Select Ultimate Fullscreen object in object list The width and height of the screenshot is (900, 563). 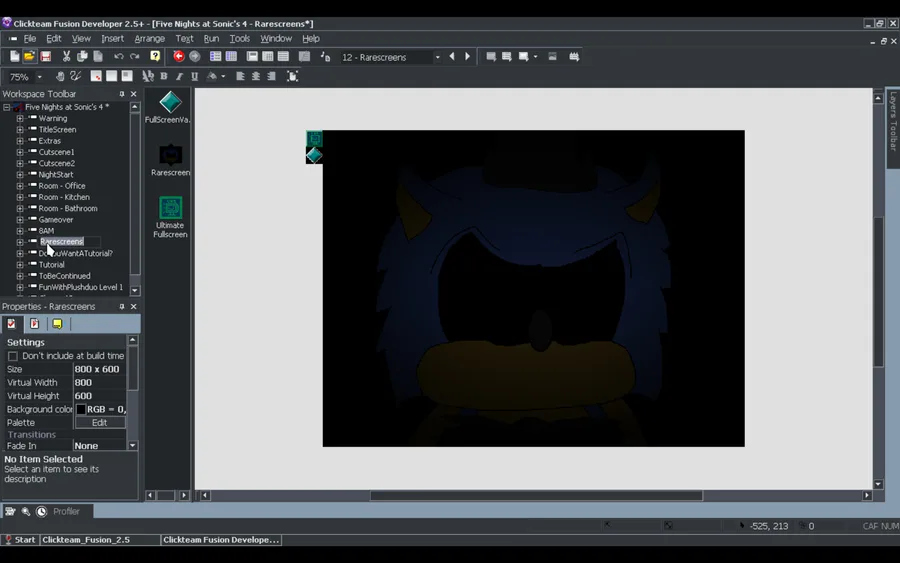170,217
